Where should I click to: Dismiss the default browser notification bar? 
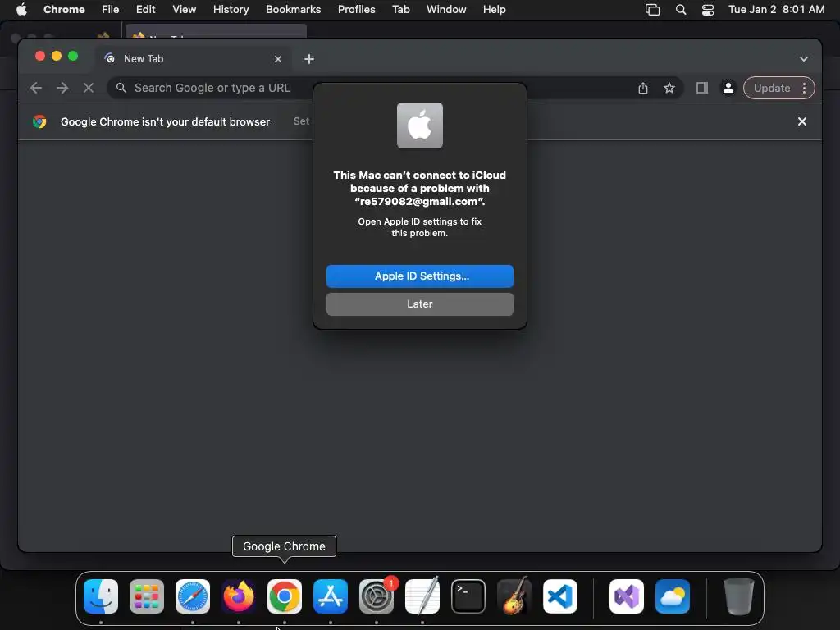coord(802,121)
